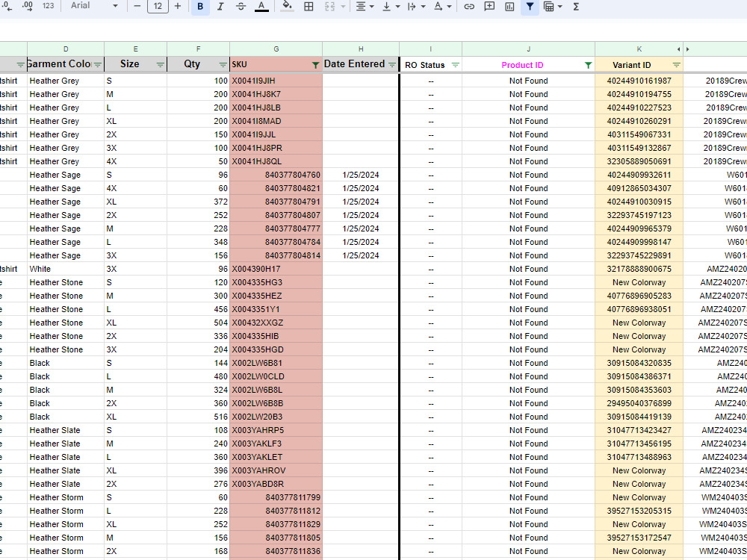Screen dimensions: 747x560
Task: Expand hidden columns right arrow after K
Action: coord(687,49)
